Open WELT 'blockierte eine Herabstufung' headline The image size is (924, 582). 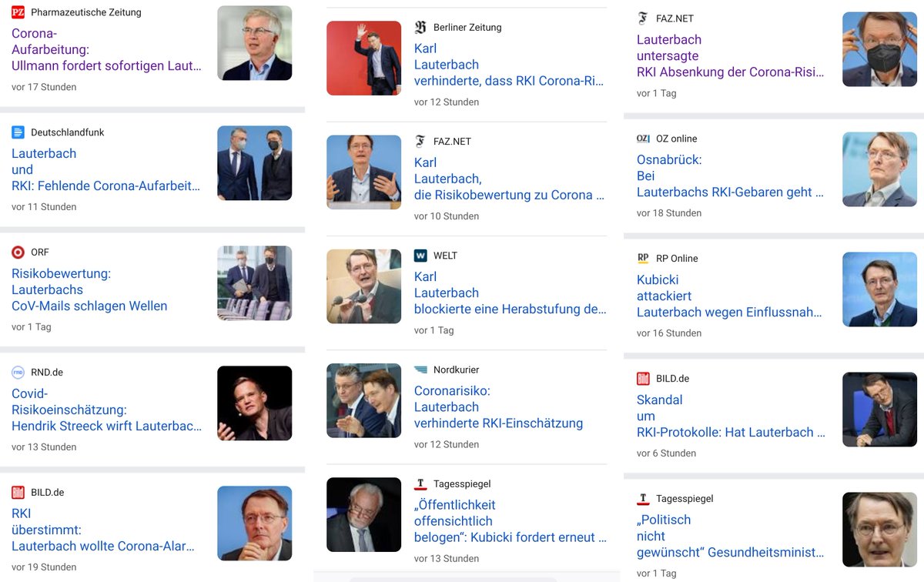click(510, 293)
